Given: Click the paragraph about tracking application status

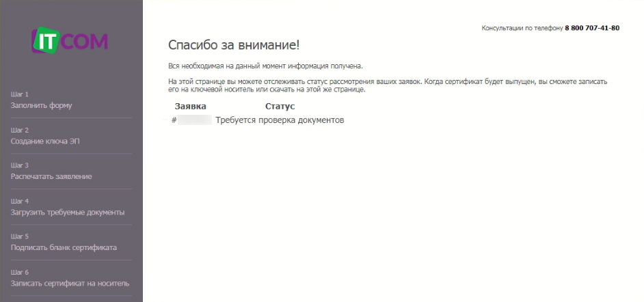Looking at the screenshot, I should click(x=387, y=85).
